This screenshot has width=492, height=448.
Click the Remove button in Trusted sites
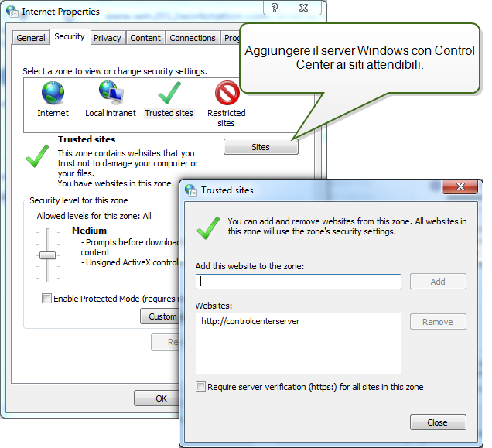coord(438,322)
